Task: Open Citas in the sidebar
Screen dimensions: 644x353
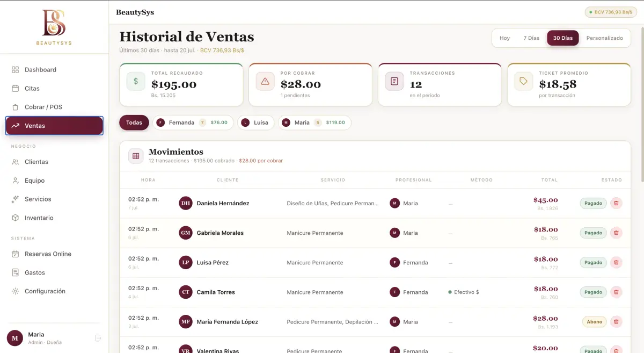Action: click(54, 88)
